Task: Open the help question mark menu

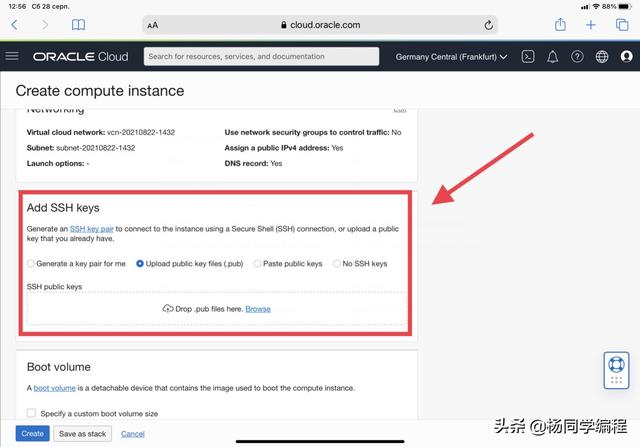Action: coord(577,57)
